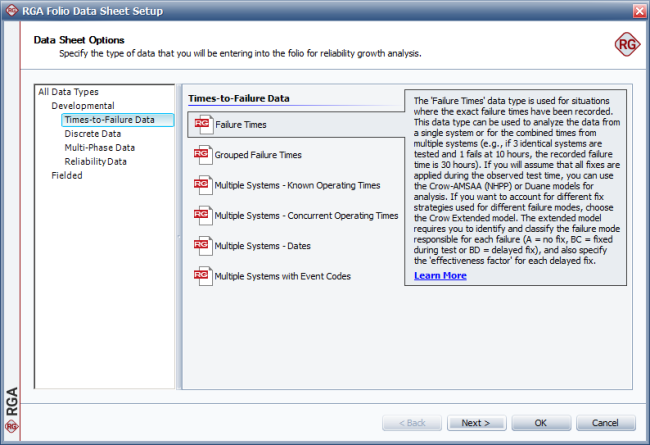The width and height of the screenshot is (650, 445).
Task: Open Multi-Phase Data category
Action: (99, 148)
